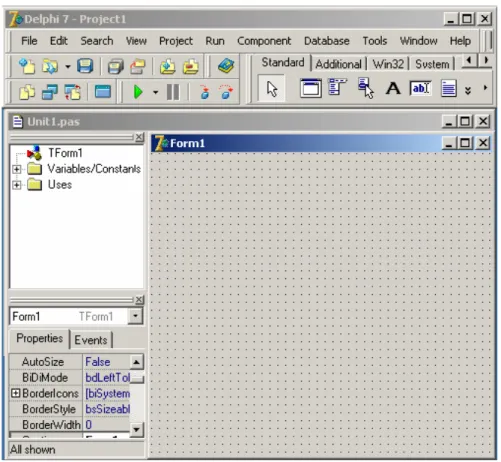The width and height of the screenshot is (501, 462).
Task: Select the Memo component in palette
Action: coord(448,88)
